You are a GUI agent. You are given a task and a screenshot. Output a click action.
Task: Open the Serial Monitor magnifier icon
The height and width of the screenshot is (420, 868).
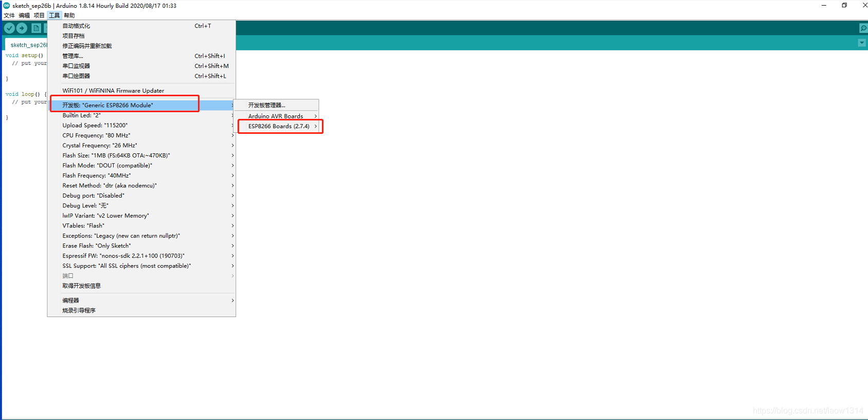pyautogui.click(x=863, y=28)
